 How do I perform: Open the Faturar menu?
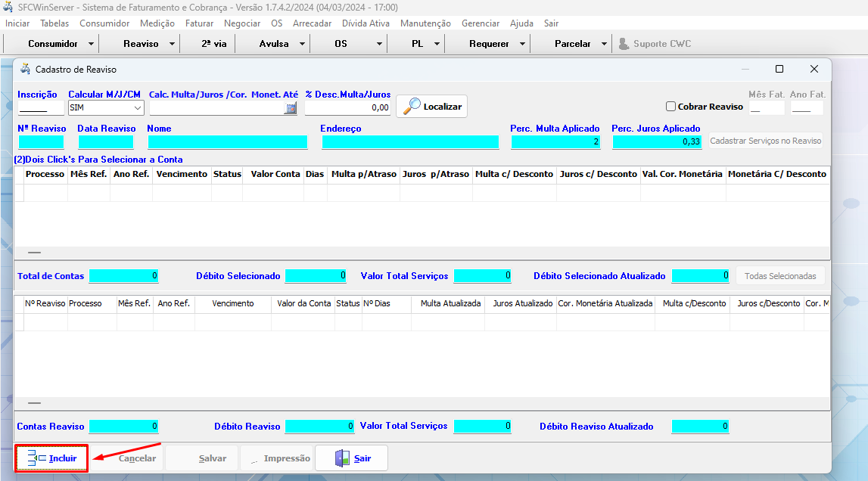pos(199,23)
